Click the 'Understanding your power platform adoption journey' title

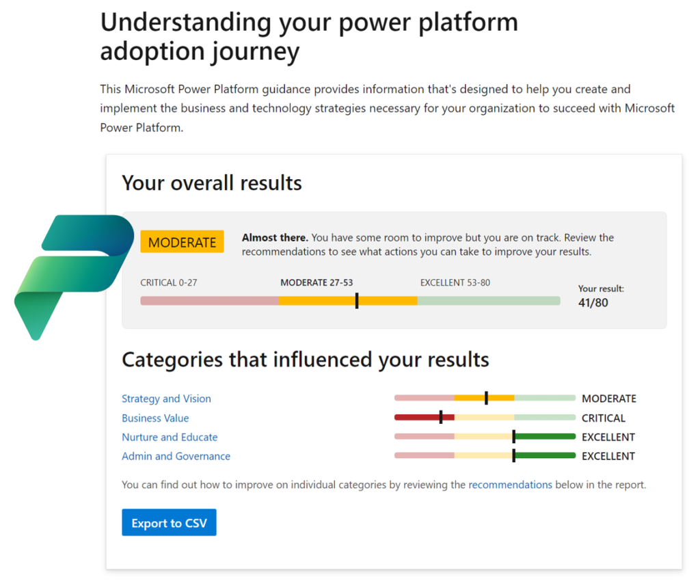click(310, 37)
